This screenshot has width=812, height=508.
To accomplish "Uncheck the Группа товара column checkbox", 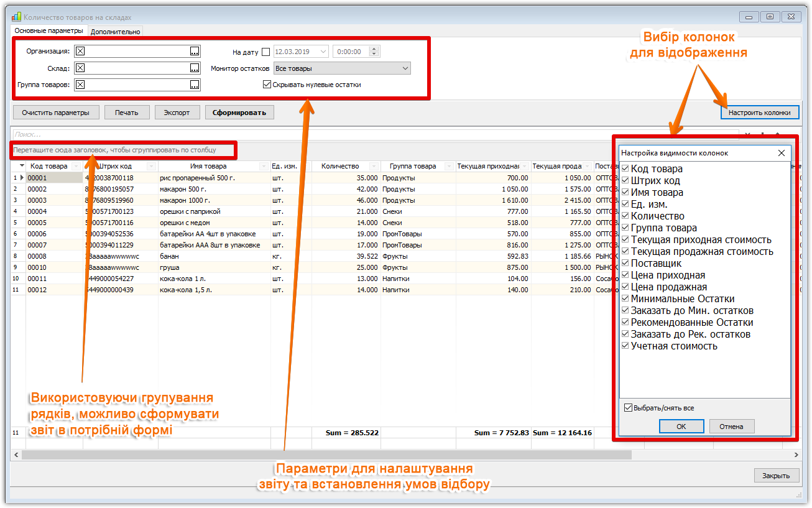I will [625, 228].
